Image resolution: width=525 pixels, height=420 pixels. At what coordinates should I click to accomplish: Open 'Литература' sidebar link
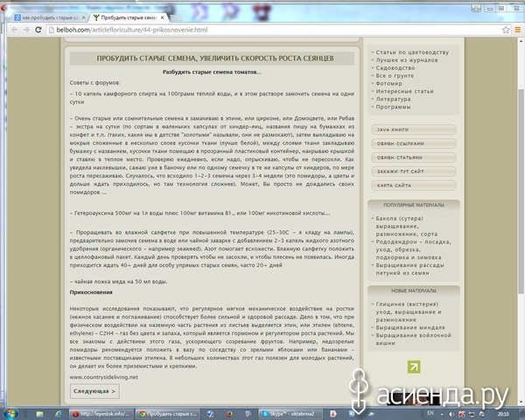coord(393,99)
